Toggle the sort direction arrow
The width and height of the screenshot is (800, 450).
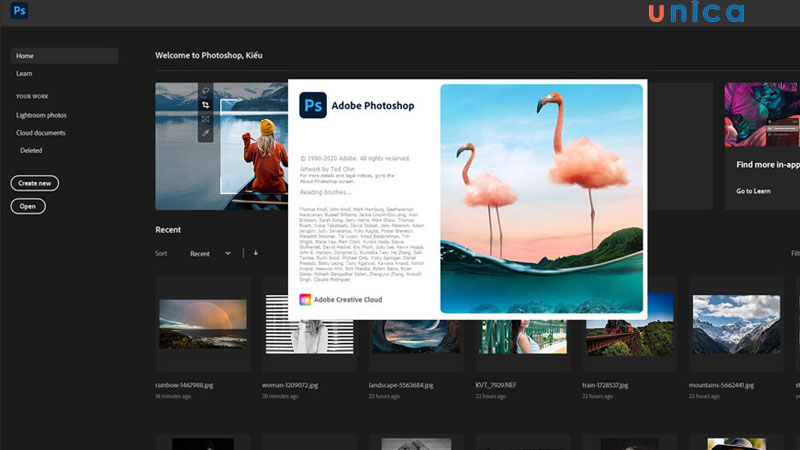256,253
